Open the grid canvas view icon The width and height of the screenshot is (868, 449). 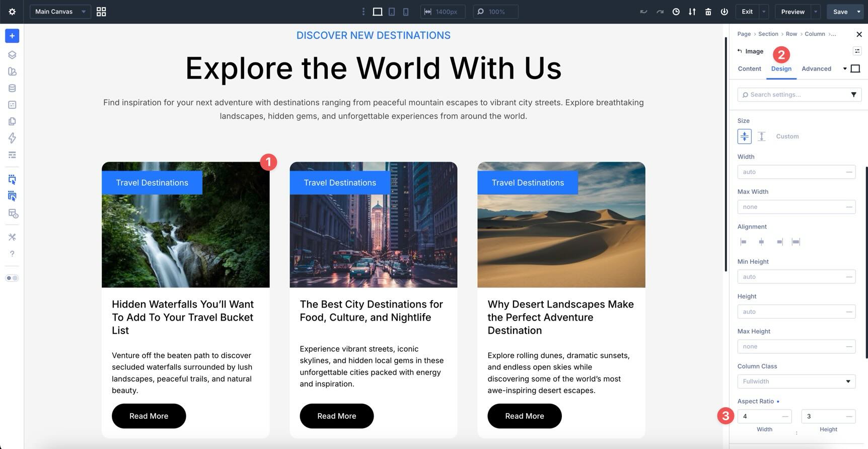(101, 12)
